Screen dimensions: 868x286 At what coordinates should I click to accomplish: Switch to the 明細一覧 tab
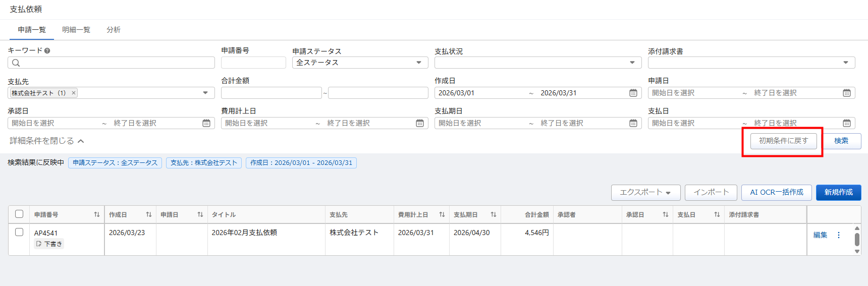coord(76,30)
